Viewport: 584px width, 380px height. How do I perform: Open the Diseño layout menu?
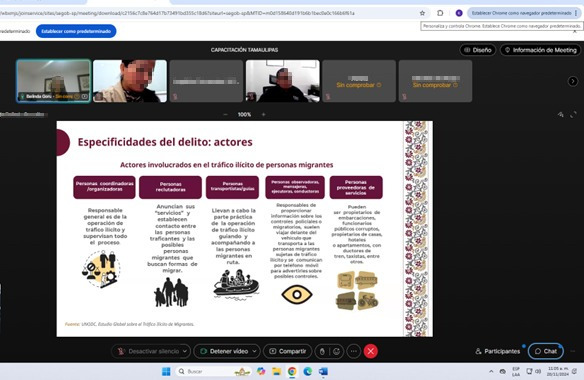(x=478, y=50)
